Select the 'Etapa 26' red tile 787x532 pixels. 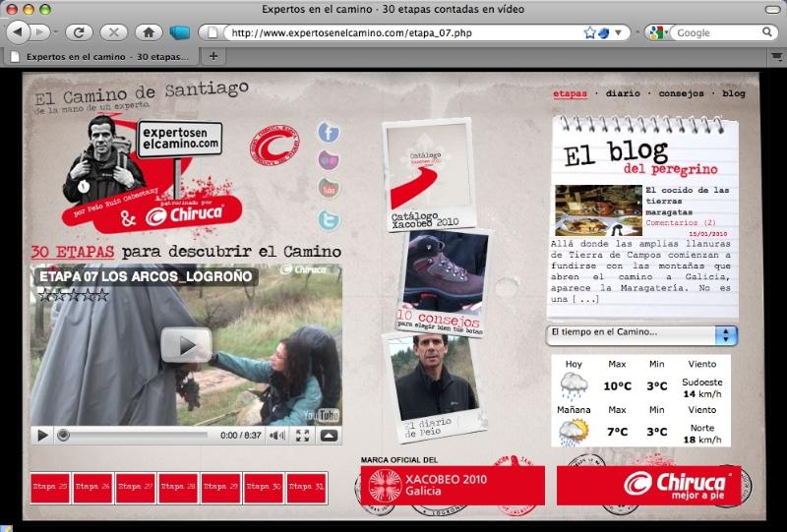[x=92, y=488]
